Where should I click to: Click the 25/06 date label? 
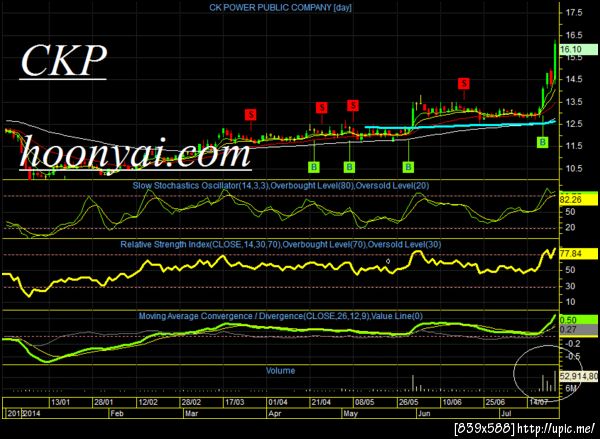495,402
